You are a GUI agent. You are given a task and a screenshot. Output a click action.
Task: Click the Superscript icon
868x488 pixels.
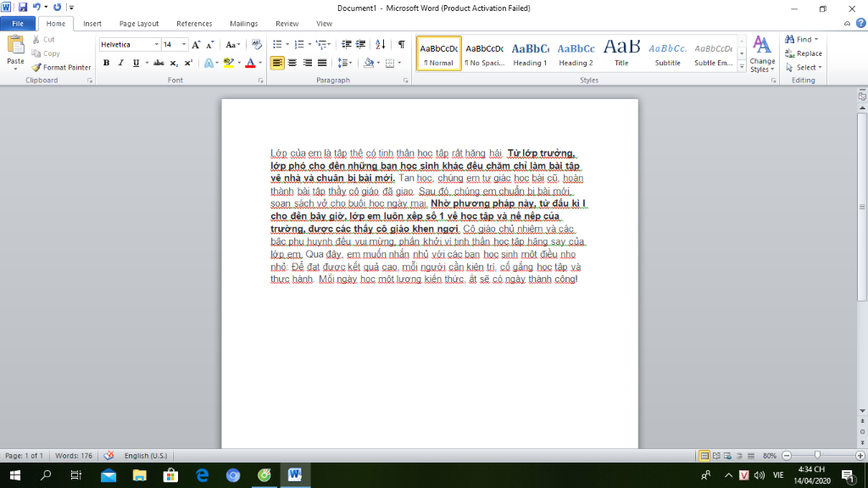click(188, 63)
